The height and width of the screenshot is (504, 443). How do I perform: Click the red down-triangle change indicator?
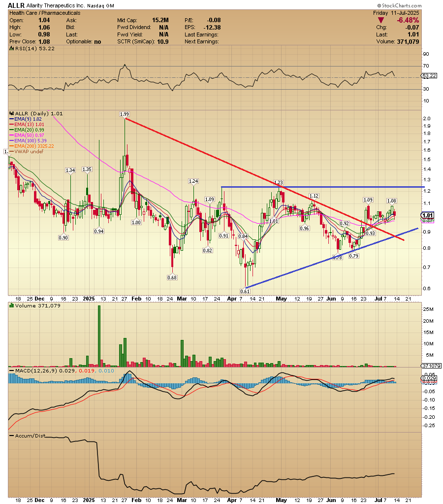[x=380, y=20]
